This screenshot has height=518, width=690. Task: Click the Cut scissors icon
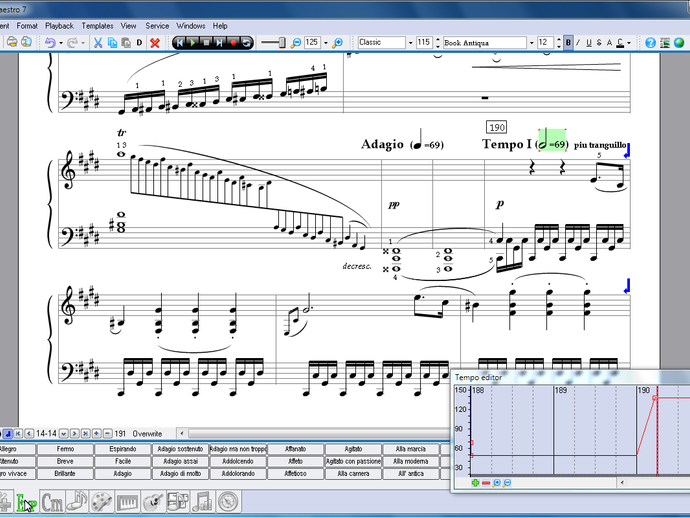[x=98, y=43]
